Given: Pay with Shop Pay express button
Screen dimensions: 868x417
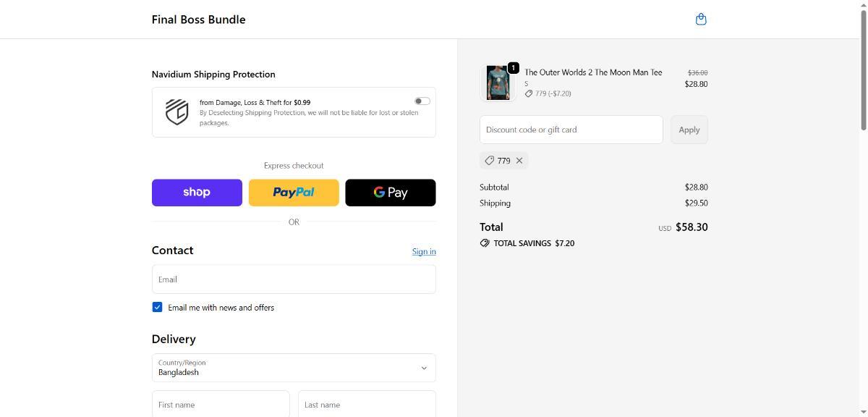Looking at the screenshot, I should tap(197, 193).
